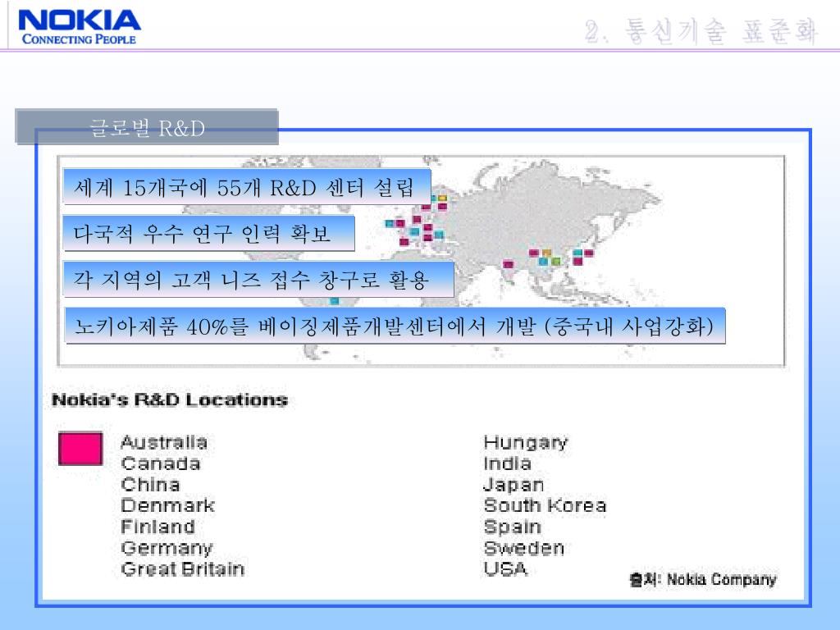The width and height of the screenshot is (840, 630).
Task: Click the country name 'Spain'
Action: pyautogui.click(x=512, y=527)
